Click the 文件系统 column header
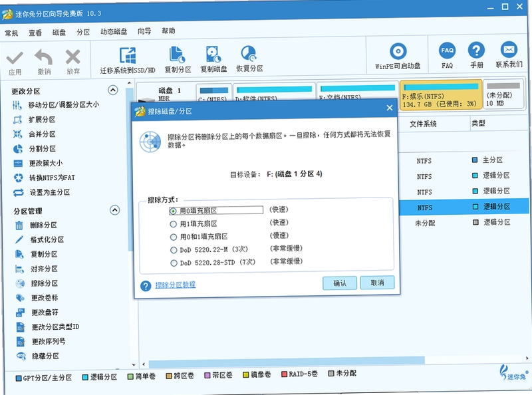This screenshot has width=532, height=395. pos(423,124)
